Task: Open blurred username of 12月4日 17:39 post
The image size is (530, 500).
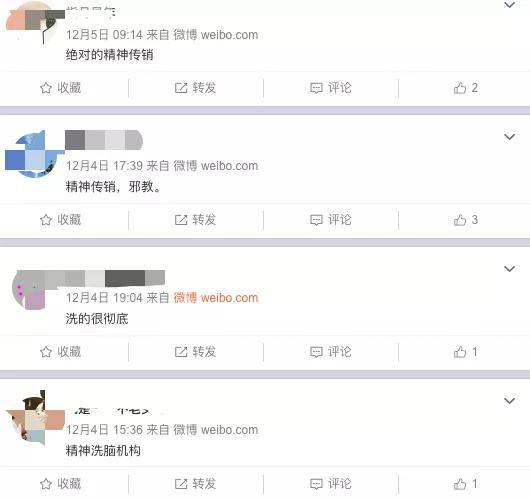Action: tap(104, 140)
